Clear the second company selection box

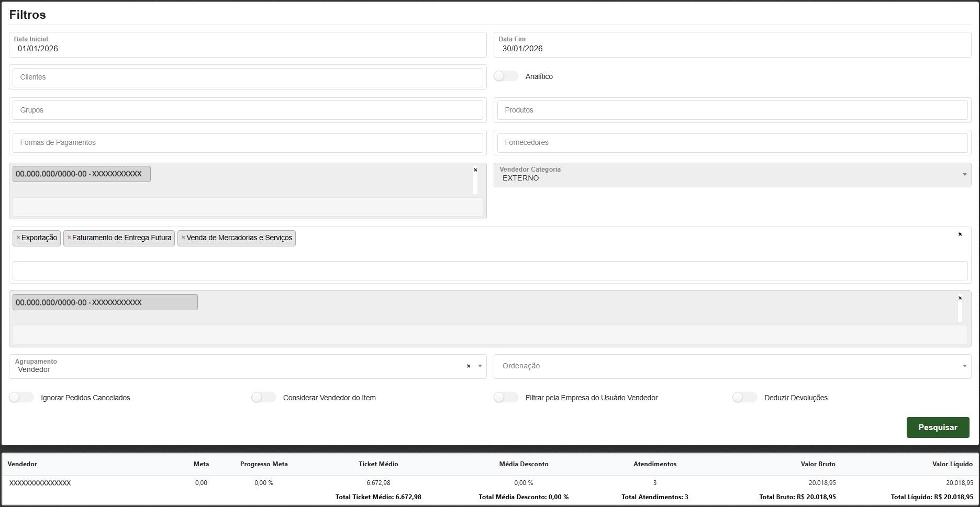pyautogui.click(x=960, y=298)
